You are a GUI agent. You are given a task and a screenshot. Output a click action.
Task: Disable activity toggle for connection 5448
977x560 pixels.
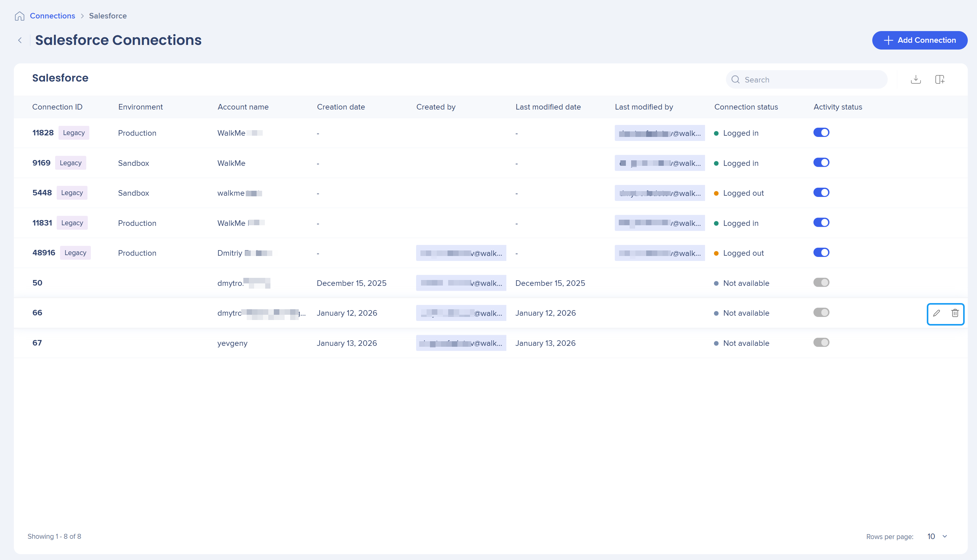coord(821,193)
